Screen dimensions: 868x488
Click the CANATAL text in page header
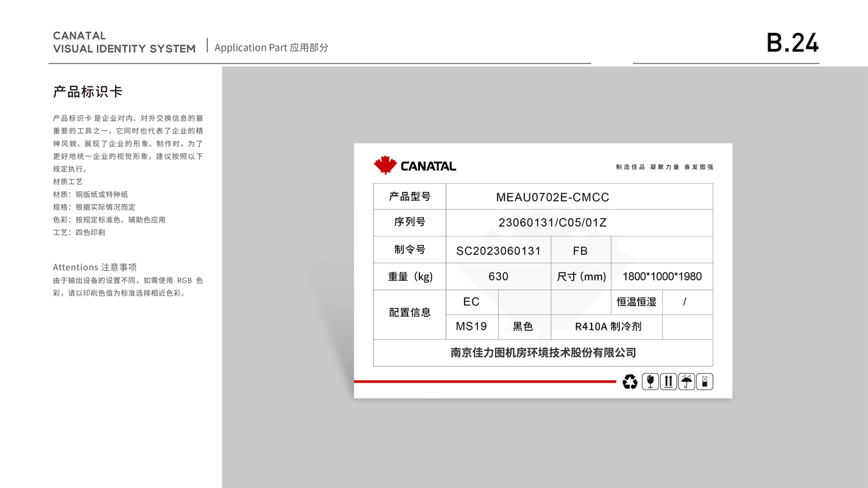click(x=79, y=36)
